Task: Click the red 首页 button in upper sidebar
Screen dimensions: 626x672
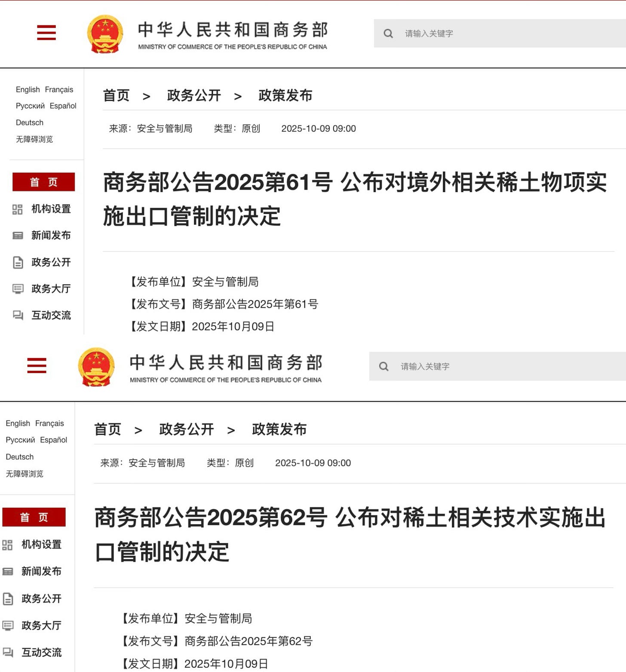Action: click(x=44, y=182)
